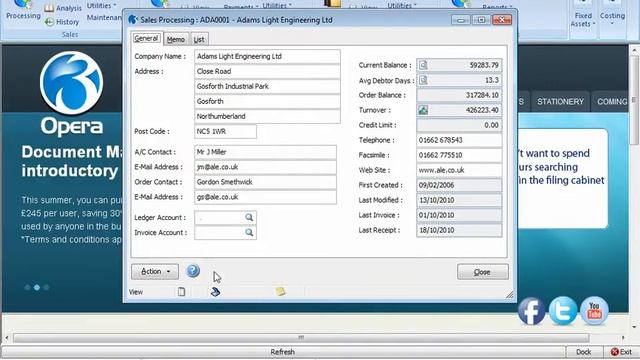Click the Company Name field

coord(267,56)
